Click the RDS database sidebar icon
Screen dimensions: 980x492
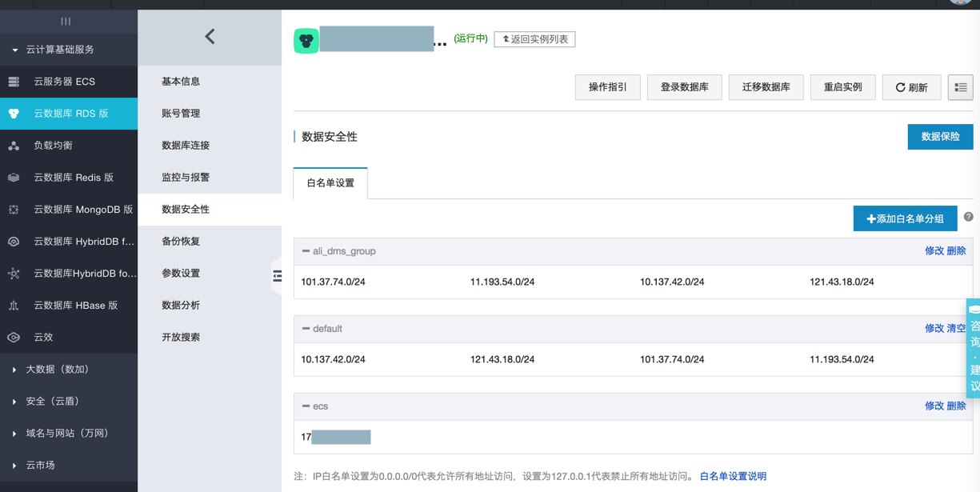14,114
